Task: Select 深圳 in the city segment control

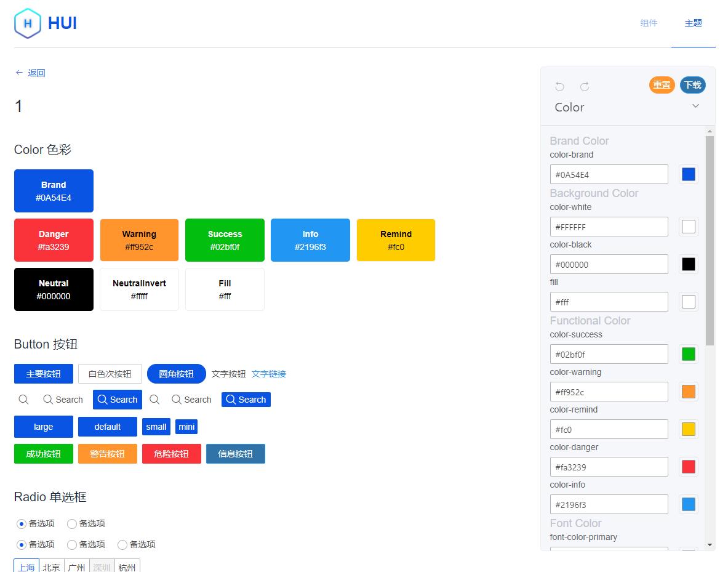Action: [x=102, y=566]
